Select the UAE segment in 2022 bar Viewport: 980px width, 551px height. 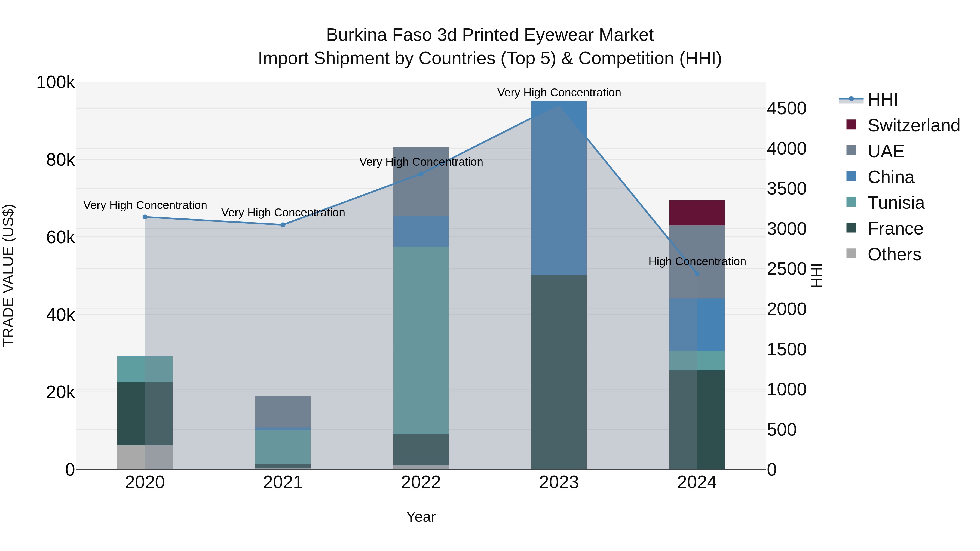pos(421,182)
